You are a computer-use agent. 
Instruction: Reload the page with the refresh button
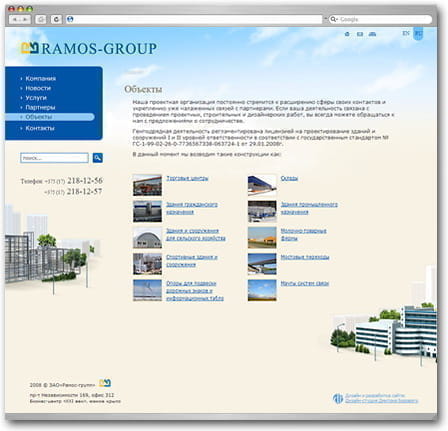[x=56, y=19]
